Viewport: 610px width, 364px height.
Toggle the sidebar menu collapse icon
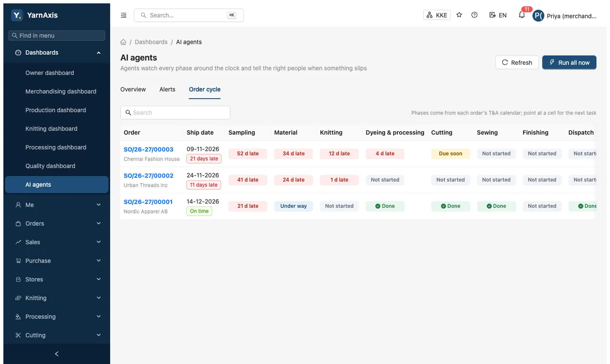pyautogui.click(x=124, y=15)
